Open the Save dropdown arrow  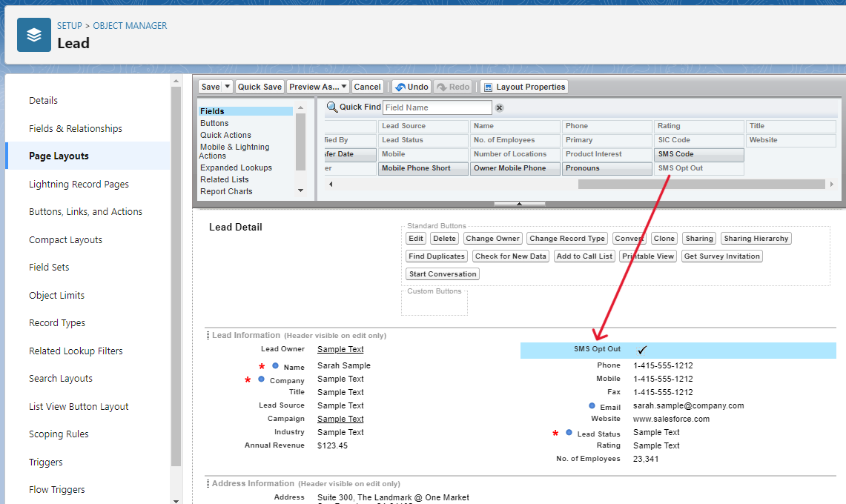[228, 86]
